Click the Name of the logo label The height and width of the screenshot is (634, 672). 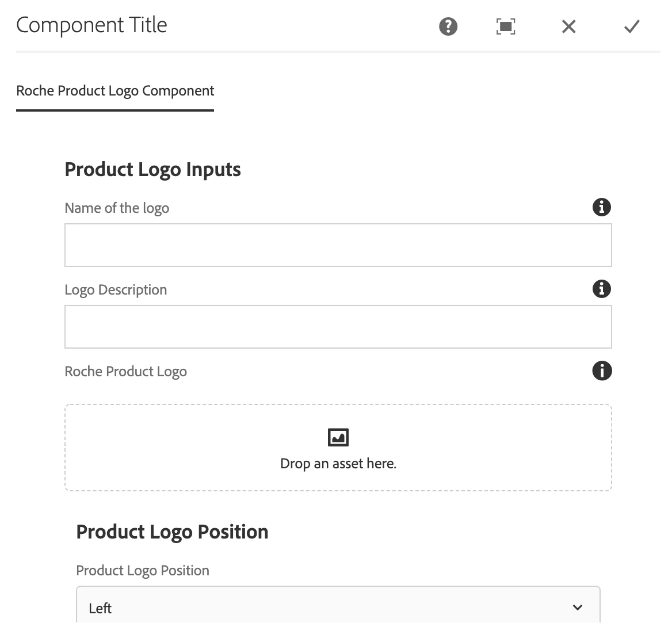point(117,208)
